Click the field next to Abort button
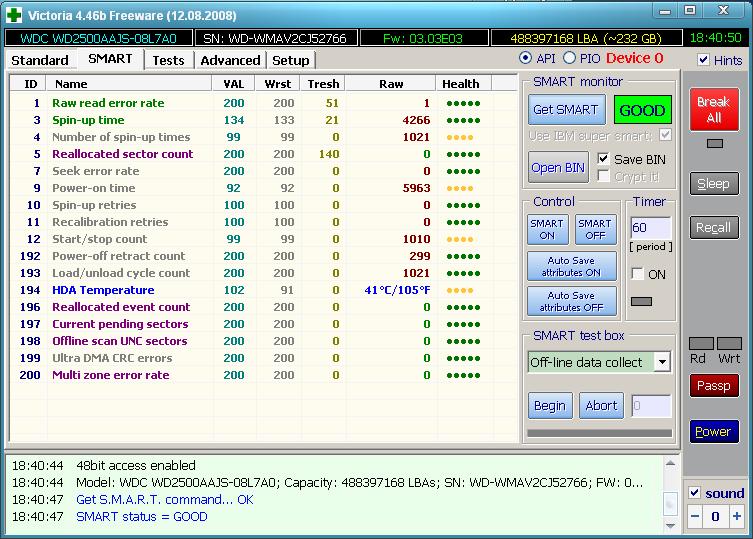The height and width of the screenshot is (539, 753). click(651, 406)
